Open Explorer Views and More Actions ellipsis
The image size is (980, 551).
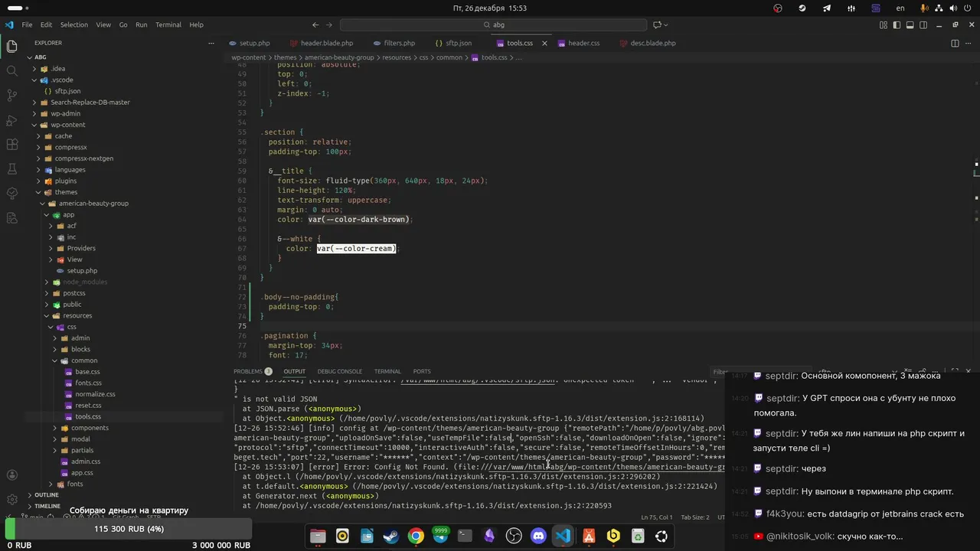(x=211, y=43)
